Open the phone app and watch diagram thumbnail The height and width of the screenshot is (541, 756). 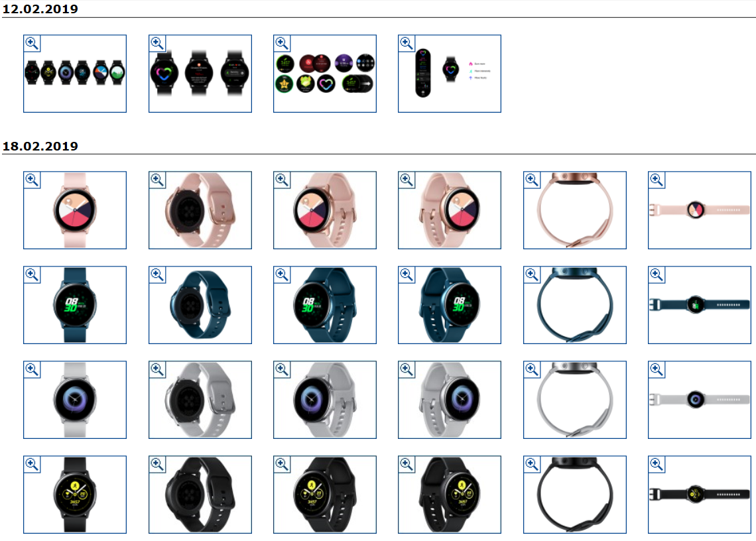(x=450, y=74)
